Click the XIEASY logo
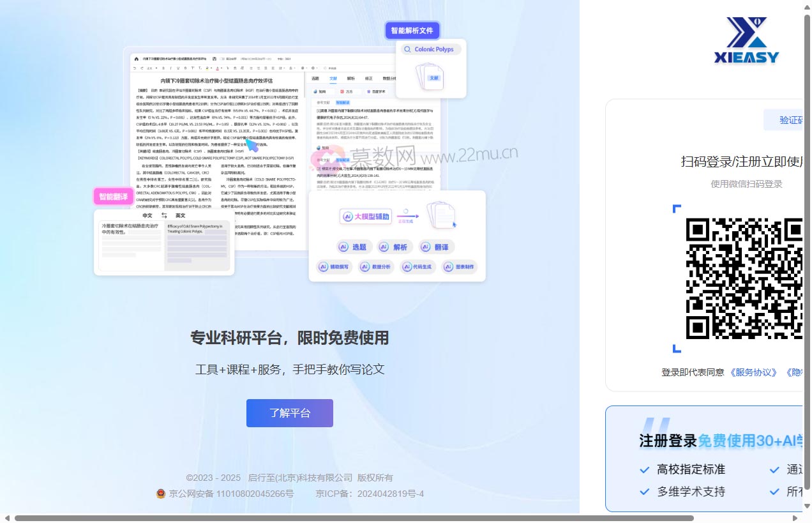The image size is (812, 523). click(746, 41)
